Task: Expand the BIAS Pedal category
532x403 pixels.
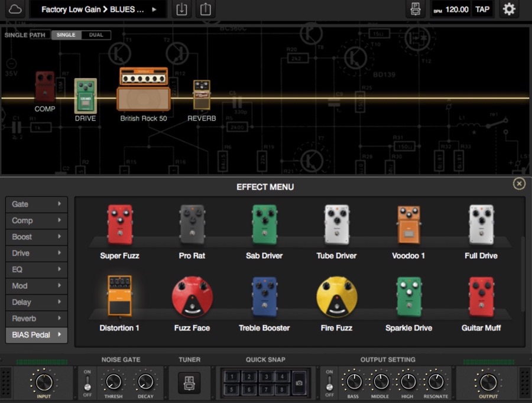Action: pyautogui.click(x=36, y=335)
